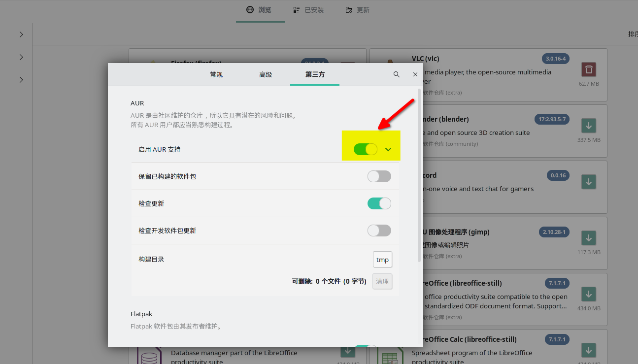Click the 可删除: 0 个文件 text
638x364 pixels.
point(329,281)
